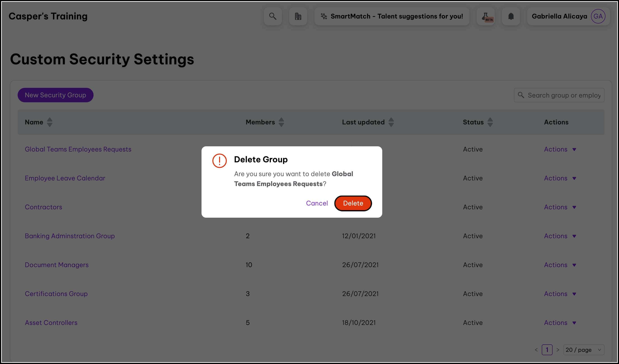
Task: Sort by Members column arrows
Action: pyautogui.click(x=281, y=122)
